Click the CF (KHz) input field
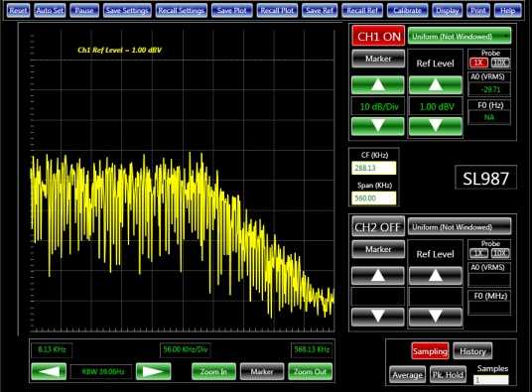The height and width of the screenshot is (392, 532). [374, 168]
